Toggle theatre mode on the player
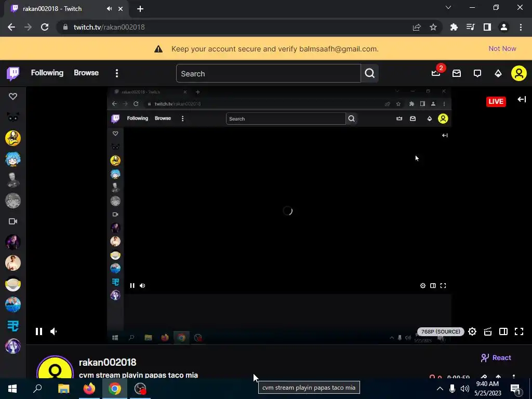This screenshot has height=399, width=532. [503, 331]
